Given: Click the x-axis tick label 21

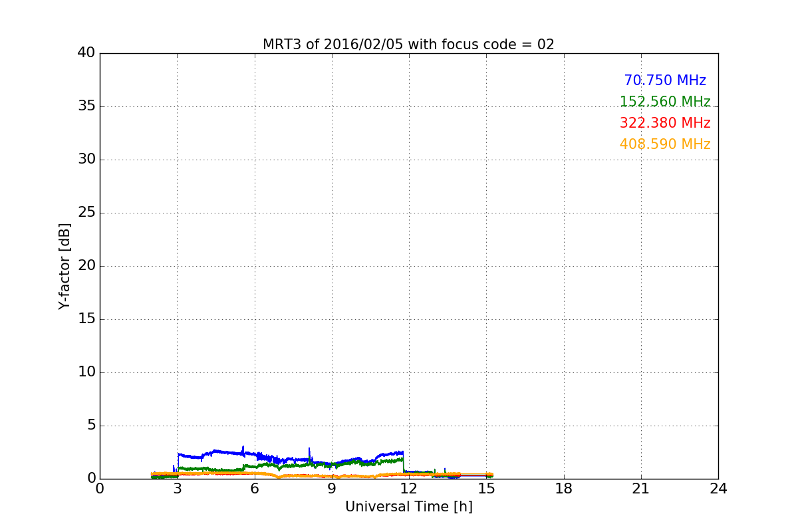Looking at the screenshot, I should tap(641, 489).
